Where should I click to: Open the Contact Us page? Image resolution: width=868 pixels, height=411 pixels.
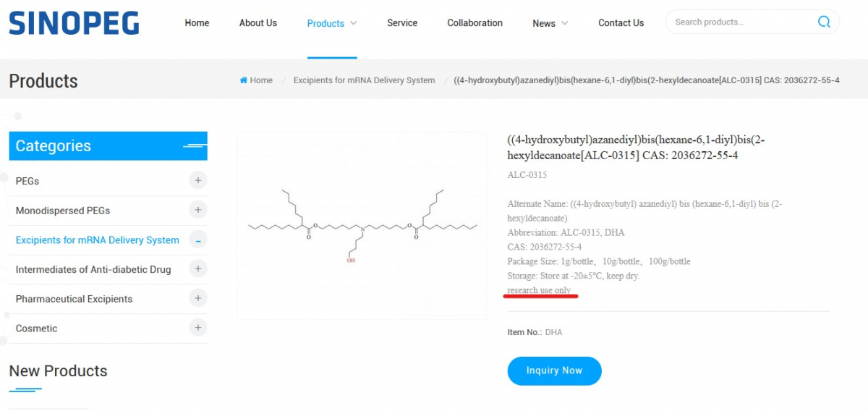(x=621, y=23)
